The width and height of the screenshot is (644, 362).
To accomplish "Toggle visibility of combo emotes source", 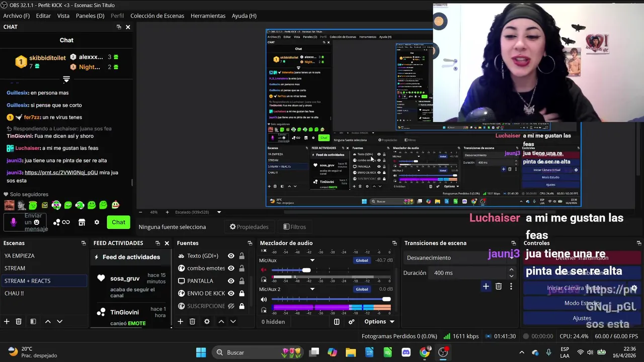I will pyautogui.click(x=231, y=268).
